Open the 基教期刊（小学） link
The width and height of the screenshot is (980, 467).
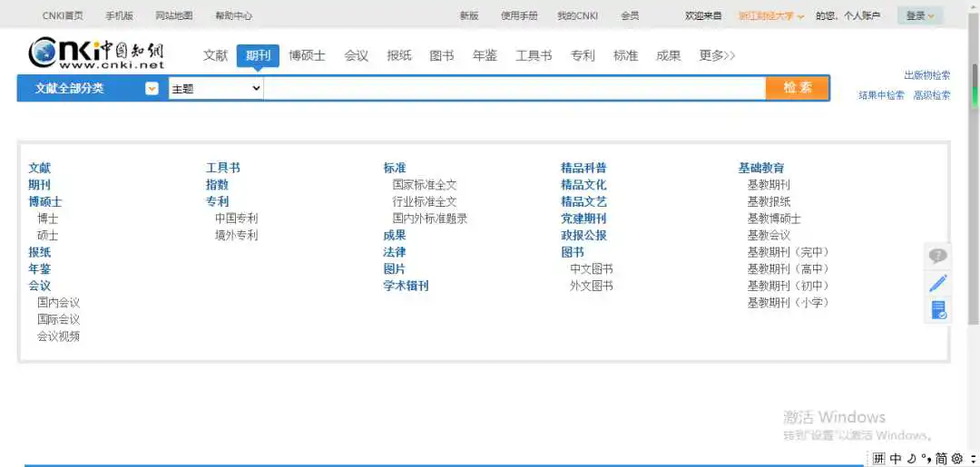click(x=789, y=303)
